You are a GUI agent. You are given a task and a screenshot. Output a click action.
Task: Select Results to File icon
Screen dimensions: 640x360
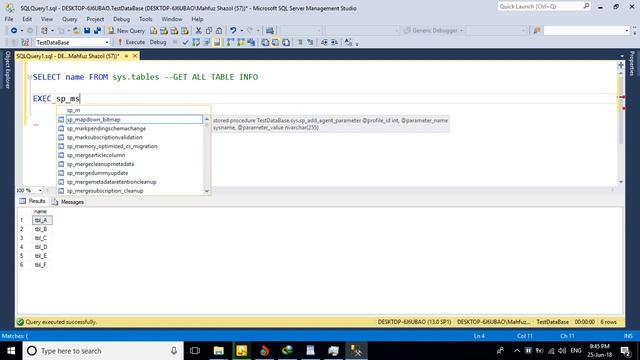(286, 42)
